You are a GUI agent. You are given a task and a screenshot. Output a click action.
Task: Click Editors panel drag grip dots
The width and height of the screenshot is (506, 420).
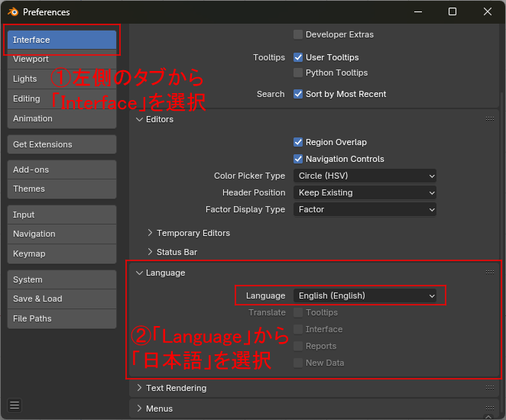click(x=489, y=119)
